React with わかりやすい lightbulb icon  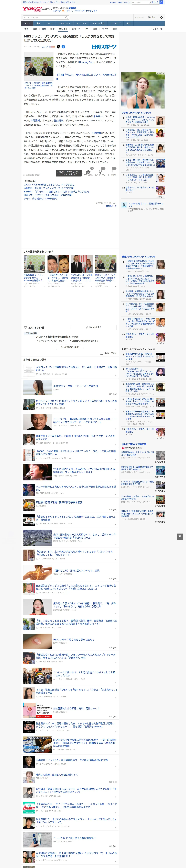[x=100, y=172]
